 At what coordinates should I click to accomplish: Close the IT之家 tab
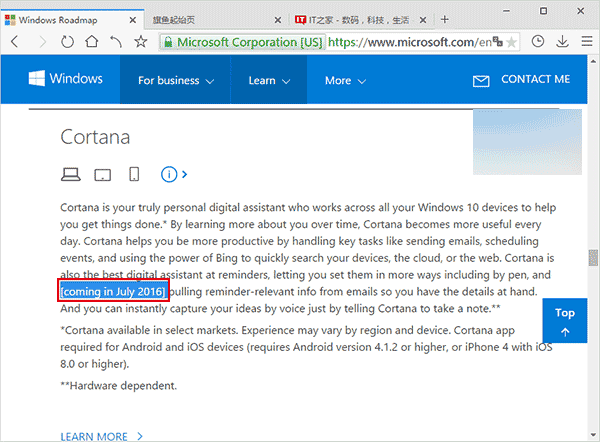(x=423, y=20)
